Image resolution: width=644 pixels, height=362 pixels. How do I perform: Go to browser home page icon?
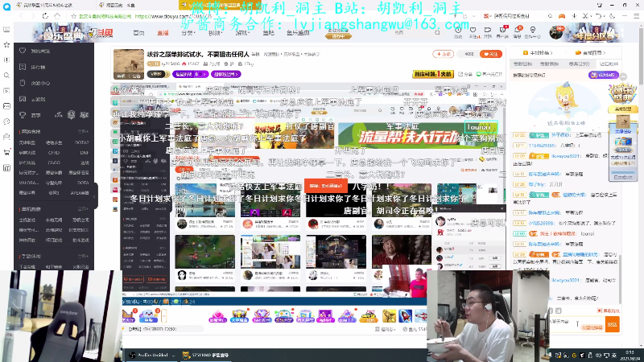pos(57,16)
